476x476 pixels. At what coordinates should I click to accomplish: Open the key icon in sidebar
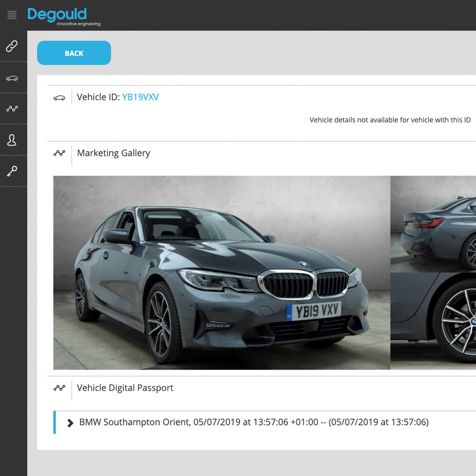click(x=12, y=171)
